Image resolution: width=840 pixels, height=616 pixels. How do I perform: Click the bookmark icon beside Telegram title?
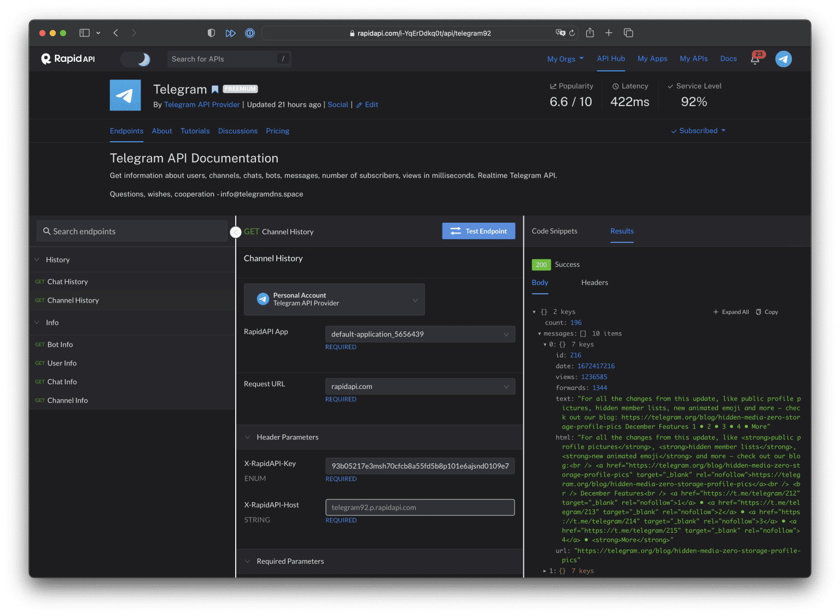pos(215,89)
